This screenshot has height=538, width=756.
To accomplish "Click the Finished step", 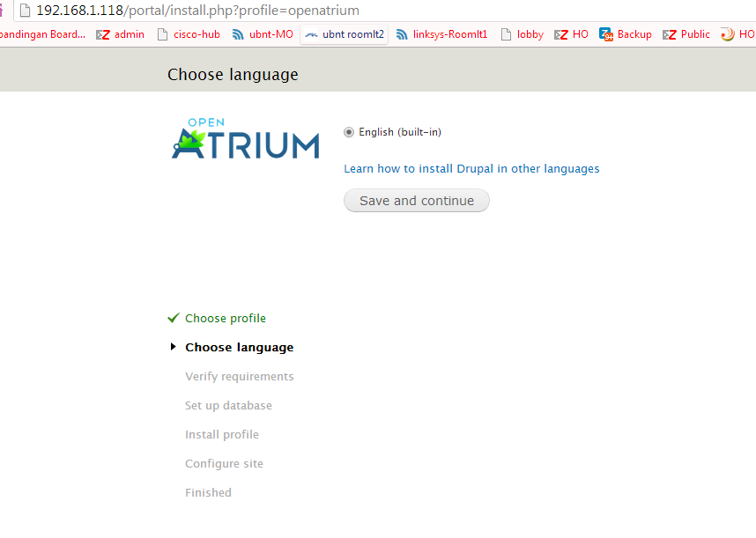I will click(x=208, y=493).
